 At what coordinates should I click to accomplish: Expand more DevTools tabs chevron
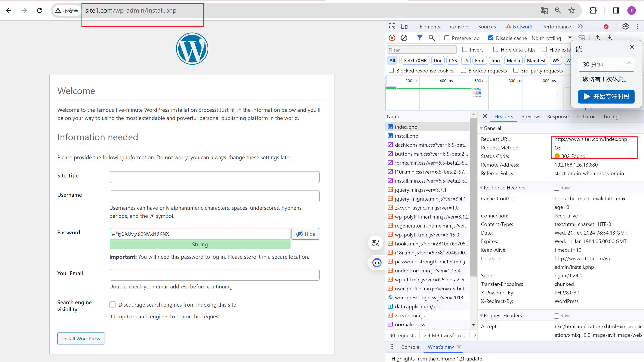tap(580, 27)
